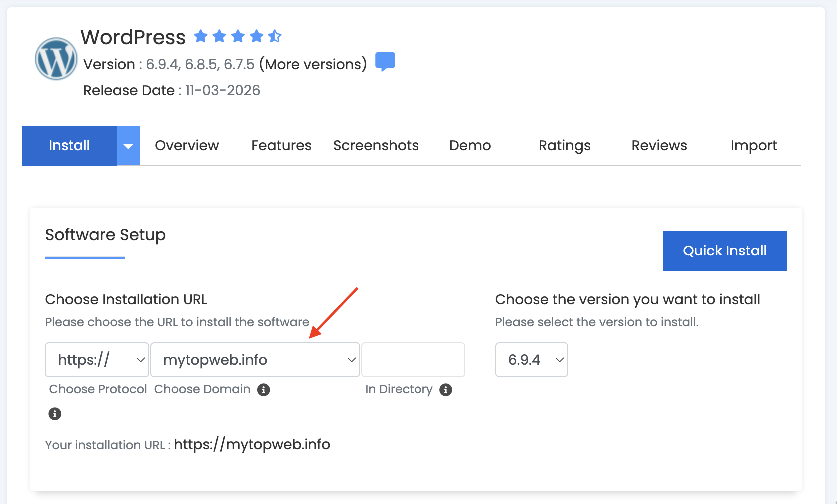
Task: Go to the Reviews tab
Action: 659,145
